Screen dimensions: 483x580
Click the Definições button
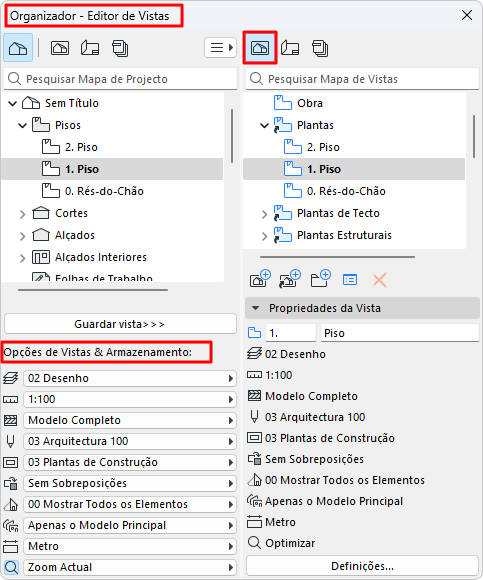[x=362, y=566]
